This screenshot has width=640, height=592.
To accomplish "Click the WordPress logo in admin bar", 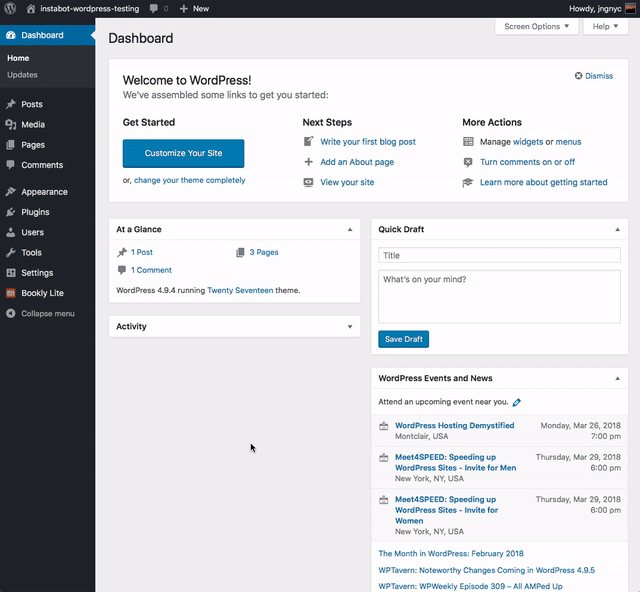I will click(x=10, y=8).
